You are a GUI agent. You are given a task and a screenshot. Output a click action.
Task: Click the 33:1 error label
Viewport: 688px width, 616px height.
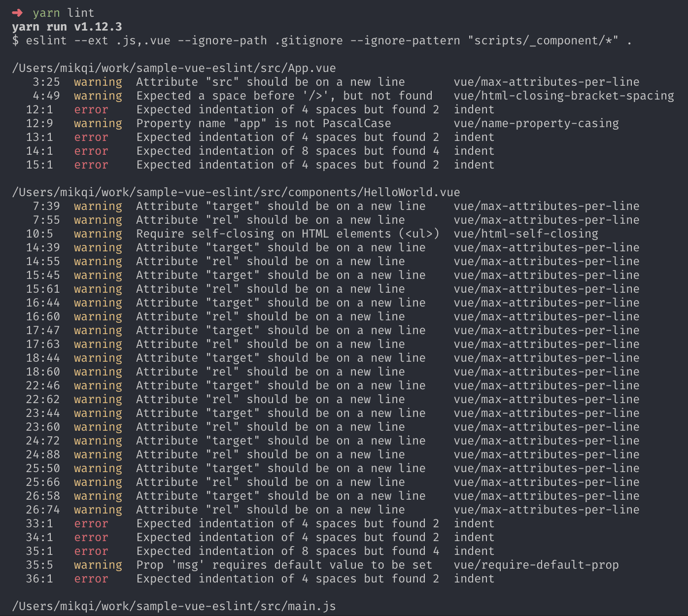(x=91, y=523)
